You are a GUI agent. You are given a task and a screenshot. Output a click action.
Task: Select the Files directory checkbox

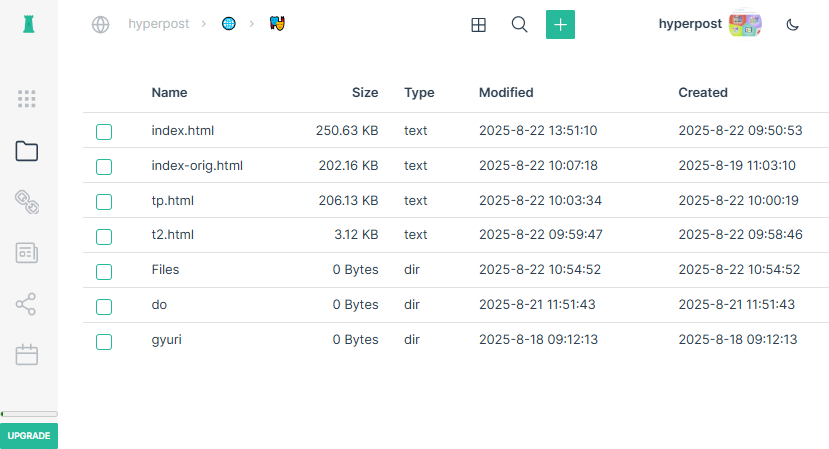point(104,271)
